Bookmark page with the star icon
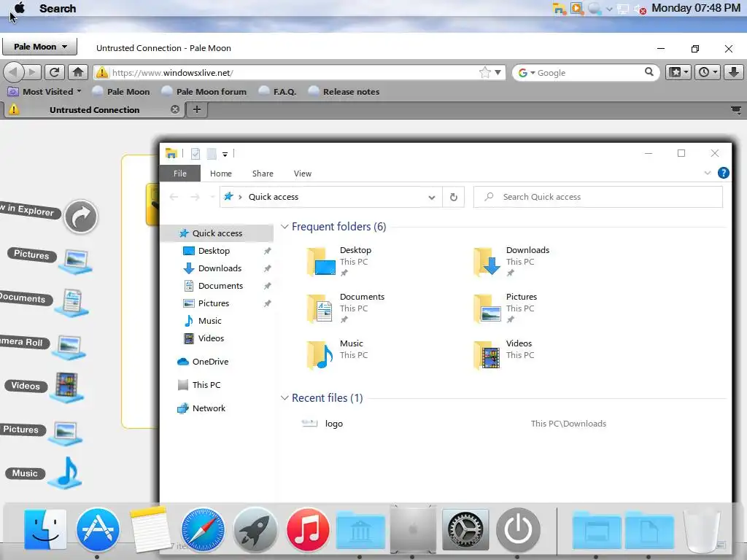This screenshot has width=747, height=560. [485, 72]
